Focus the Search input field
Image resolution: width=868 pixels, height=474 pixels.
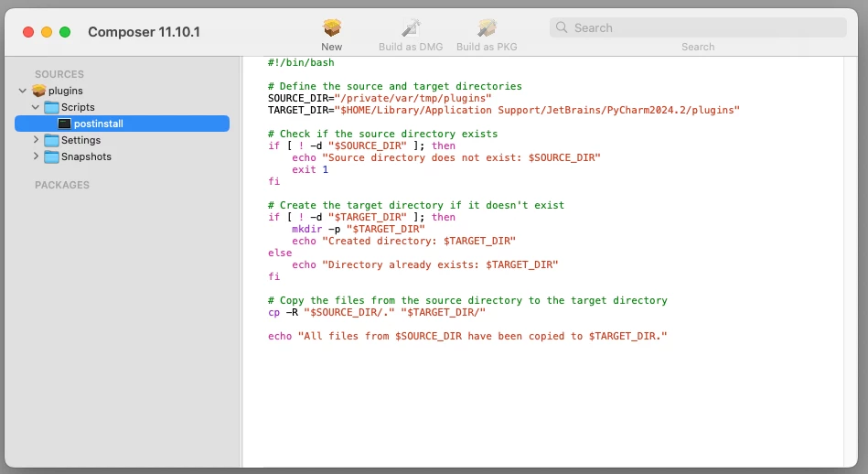point(698,27)
